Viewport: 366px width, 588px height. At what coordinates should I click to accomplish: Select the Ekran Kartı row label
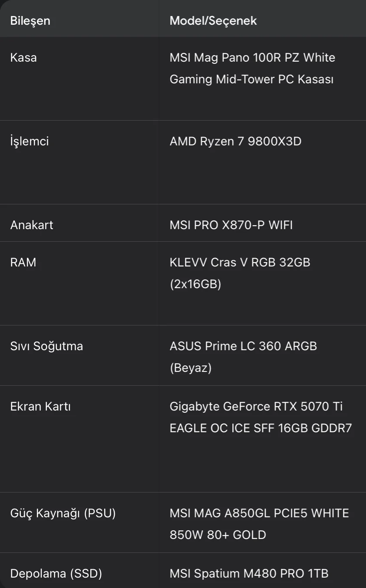[x=40, y=406]
